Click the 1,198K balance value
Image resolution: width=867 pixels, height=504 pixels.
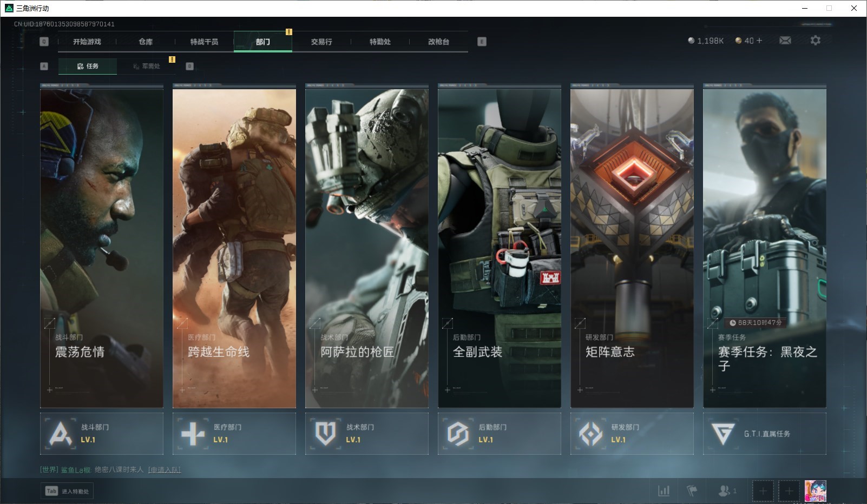710,41
